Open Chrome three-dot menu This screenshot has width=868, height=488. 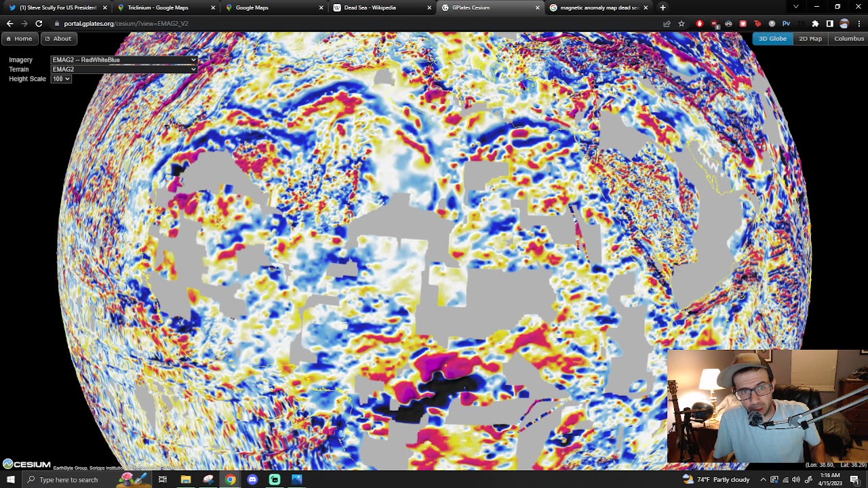pos(858,24)
